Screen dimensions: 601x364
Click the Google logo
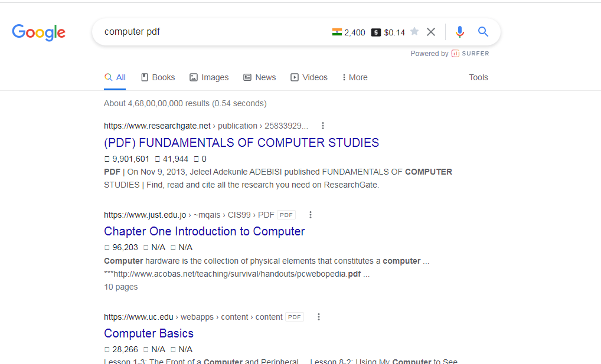coord(39,32)
